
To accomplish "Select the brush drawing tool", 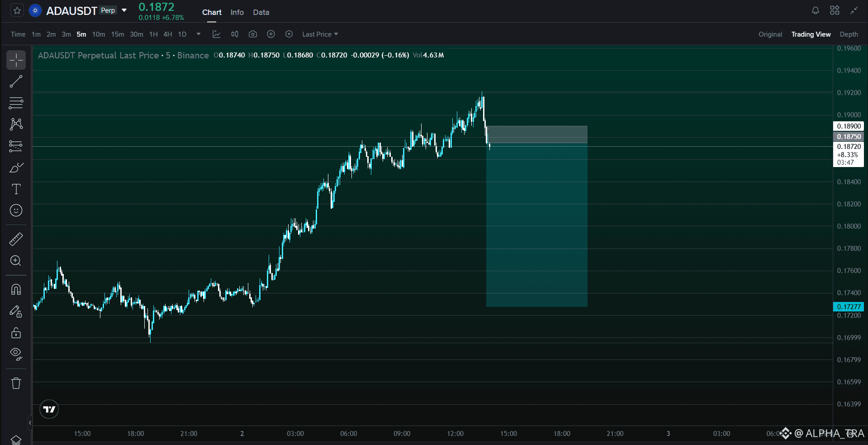I will point(16,167).
